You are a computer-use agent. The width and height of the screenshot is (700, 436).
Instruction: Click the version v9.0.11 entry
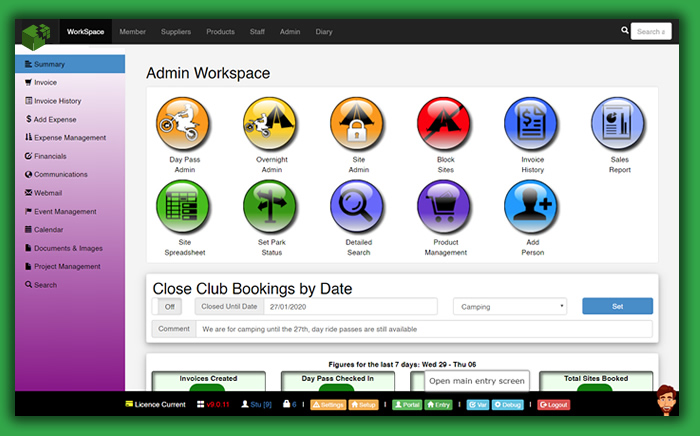coord(213,404)
